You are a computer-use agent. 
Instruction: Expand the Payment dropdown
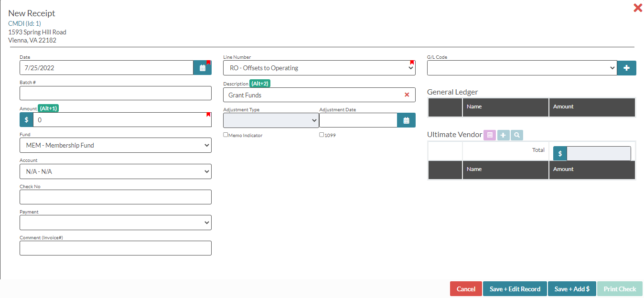115,223
